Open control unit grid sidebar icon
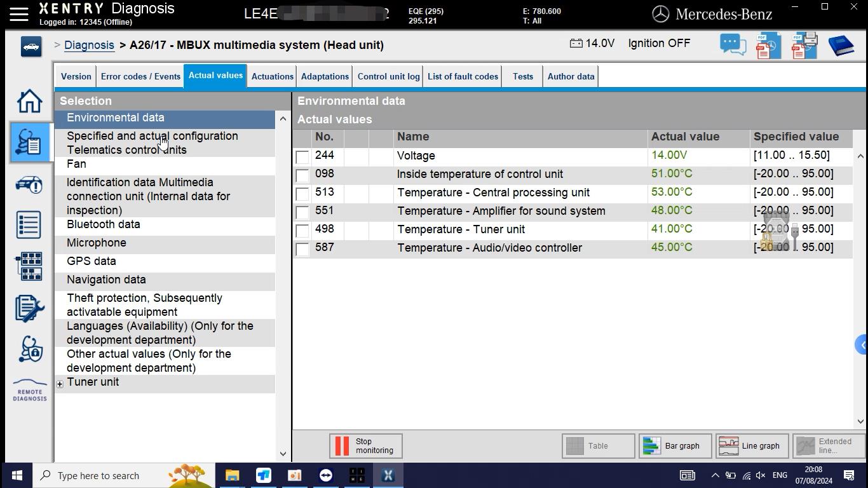This screenshot has width=868, height=488. (x=29, y=266)
